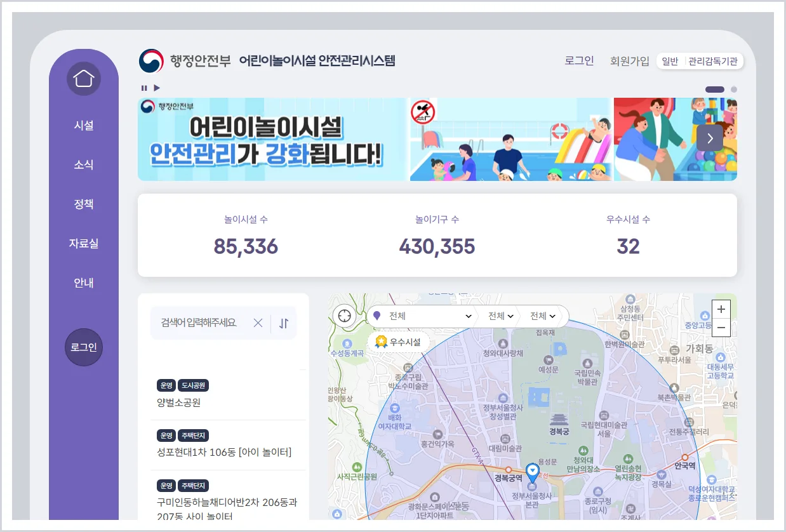Click 주택단지 tag on 성포현대1차 entry
This screenshot has height=532, width=786.
tap(193, 436)
